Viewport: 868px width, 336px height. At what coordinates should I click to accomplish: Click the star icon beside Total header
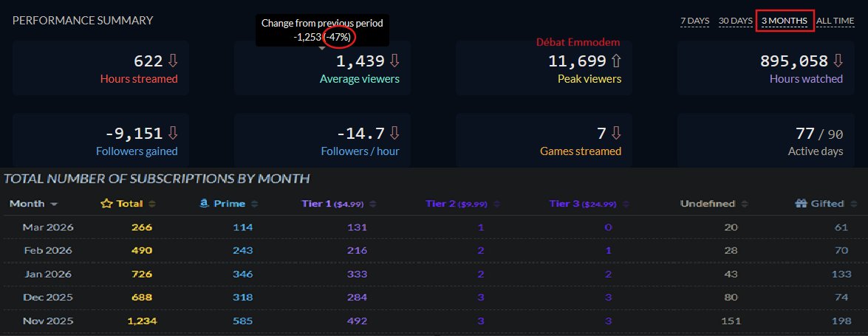107,204
